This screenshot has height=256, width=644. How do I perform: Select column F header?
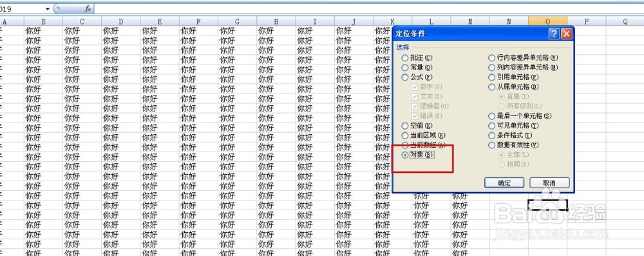coord(198,21)
